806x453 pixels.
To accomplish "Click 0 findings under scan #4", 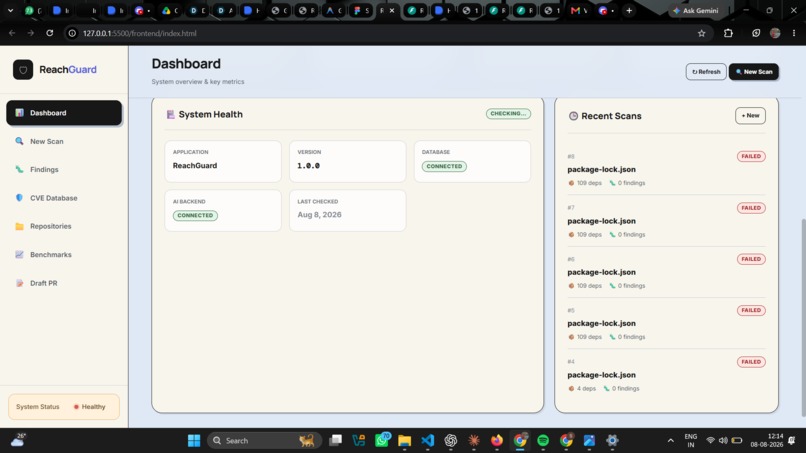I will pyautogui.click(x=626, y=389).
